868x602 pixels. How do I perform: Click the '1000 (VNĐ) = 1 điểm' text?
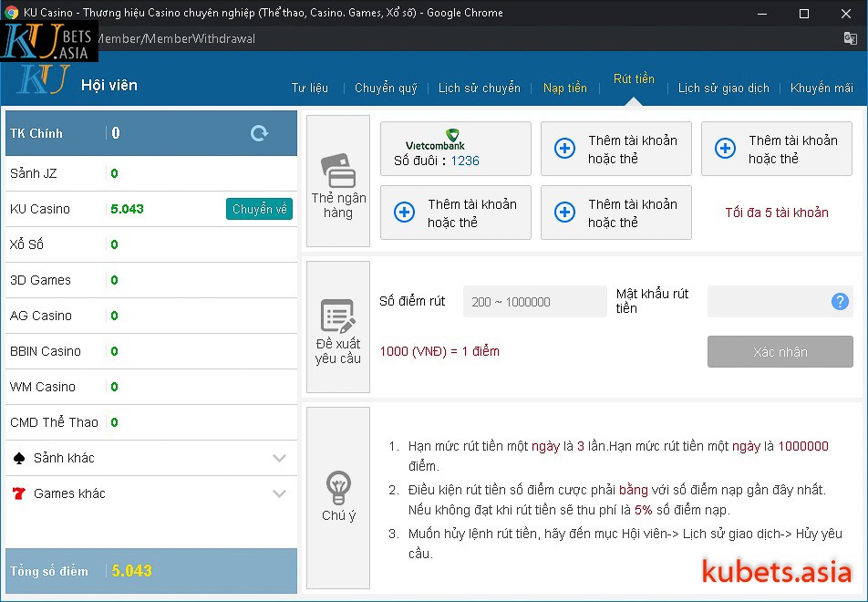pyautogui.click(x=439, y=351)
